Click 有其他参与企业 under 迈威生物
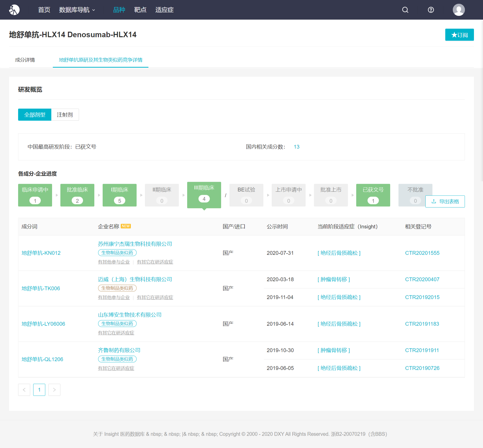 114,297
